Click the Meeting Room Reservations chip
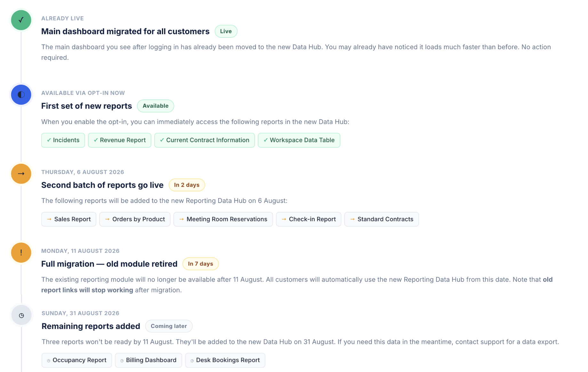588x372 pixels. pyautogui.click(x=223, y=219)
